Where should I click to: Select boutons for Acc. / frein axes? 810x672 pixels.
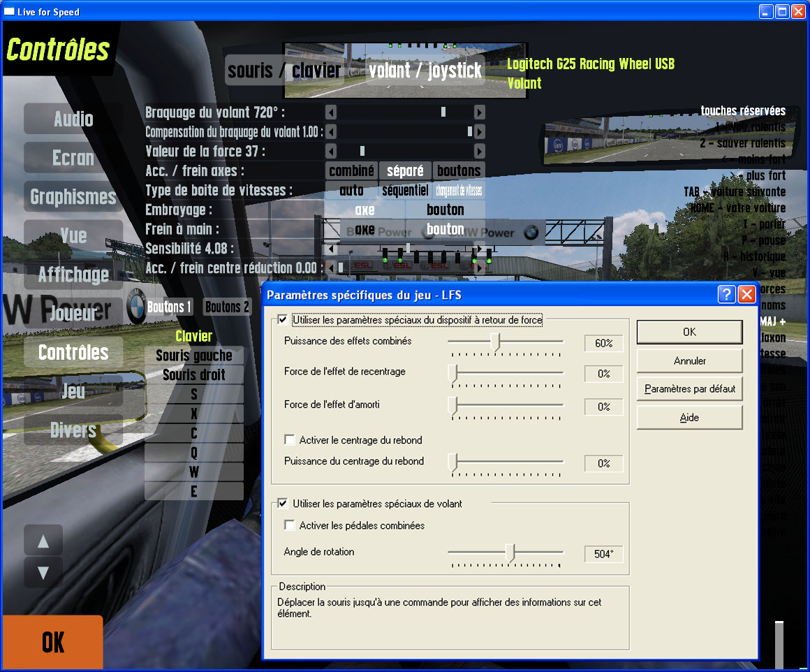tap(459, 170)
